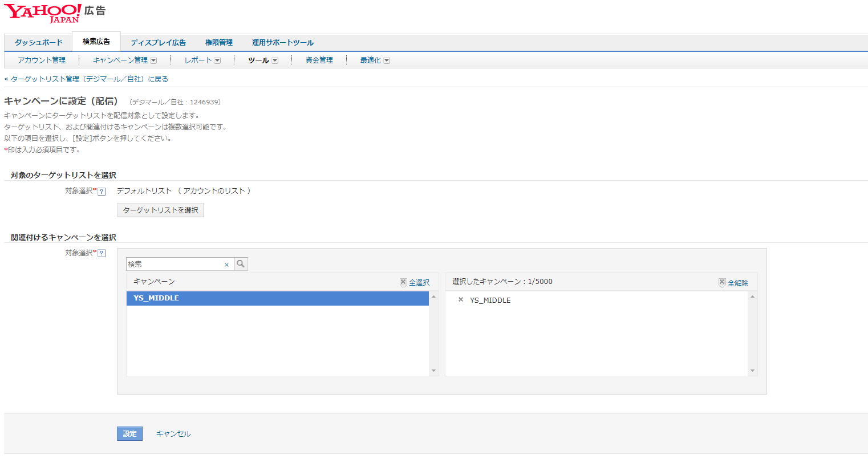Select YS_MIDDLE in the campaign list

(x=278, y=298)
